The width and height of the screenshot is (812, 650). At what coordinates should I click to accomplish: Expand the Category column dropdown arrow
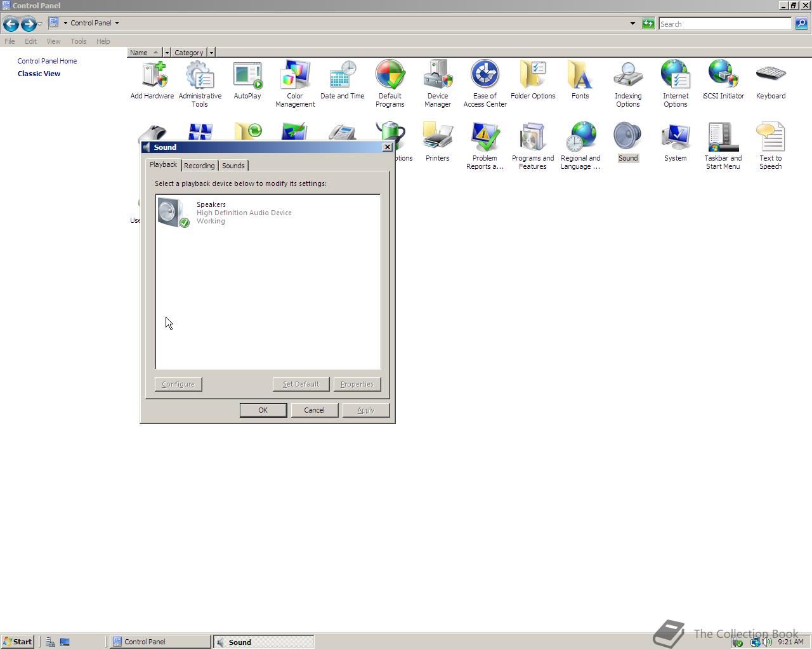pos(211,53)
